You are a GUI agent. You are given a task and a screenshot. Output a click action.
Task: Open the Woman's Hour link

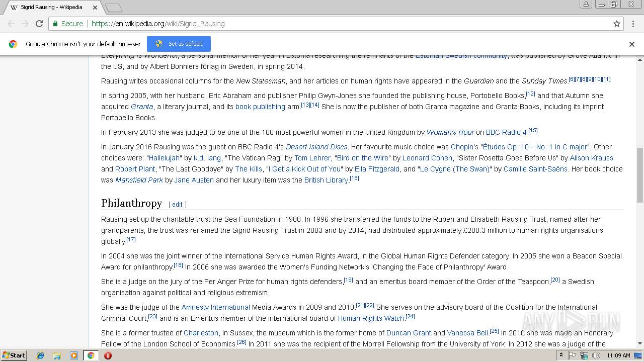tap(450, 132)
